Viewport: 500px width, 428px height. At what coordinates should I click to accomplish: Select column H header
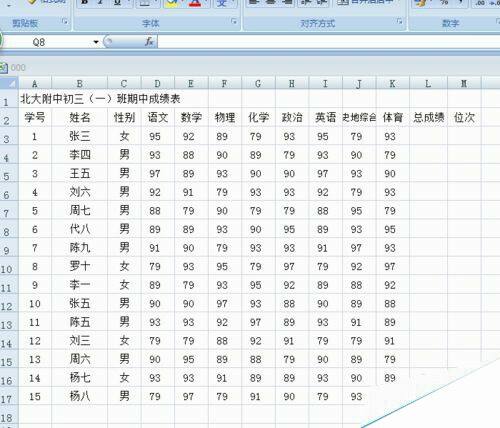coord(292,83)
